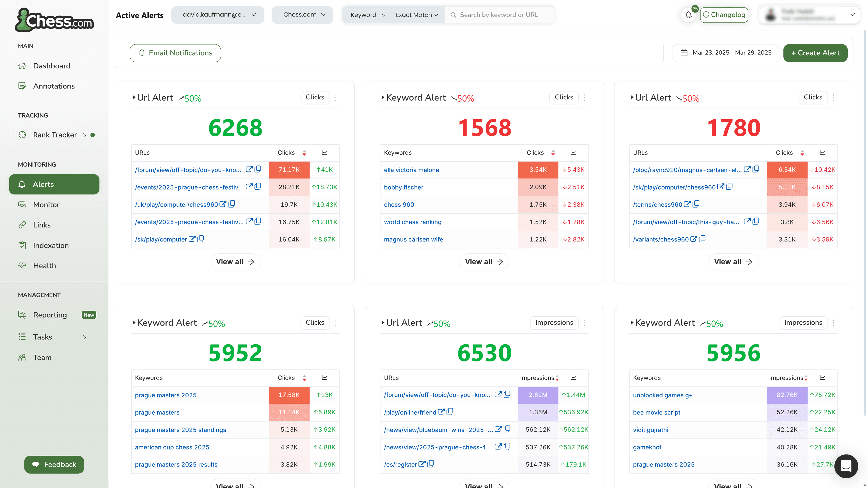
Task: Open the kebab menu on the first Url Alert
Action: pyautogui.click(x=335, y=97)
